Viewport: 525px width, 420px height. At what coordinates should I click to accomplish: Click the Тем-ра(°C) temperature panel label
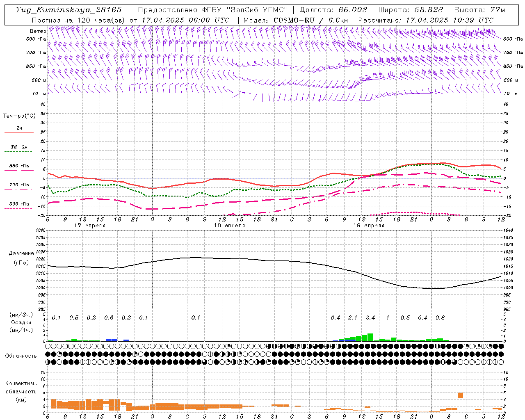19,116
